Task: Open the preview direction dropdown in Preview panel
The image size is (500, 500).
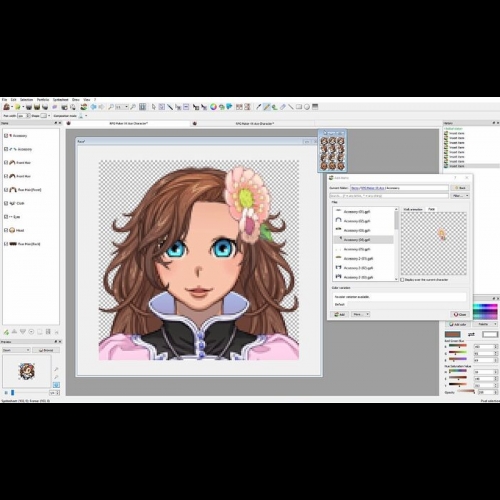Action: pos(16,350)
